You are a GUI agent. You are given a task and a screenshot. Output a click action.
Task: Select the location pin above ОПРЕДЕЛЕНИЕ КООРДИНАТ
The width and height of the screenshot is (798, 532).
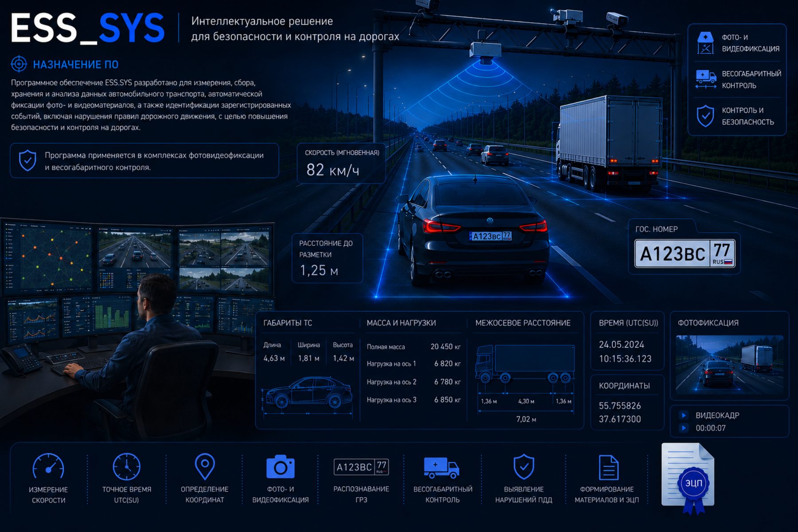205,466
